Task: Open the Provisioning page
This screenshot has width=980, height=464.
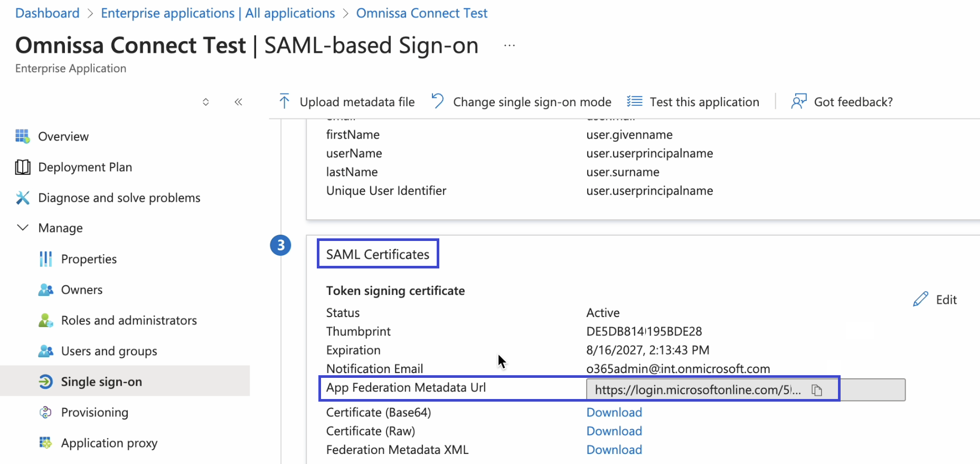Action: pyautogui.click(x=95, y=412)
